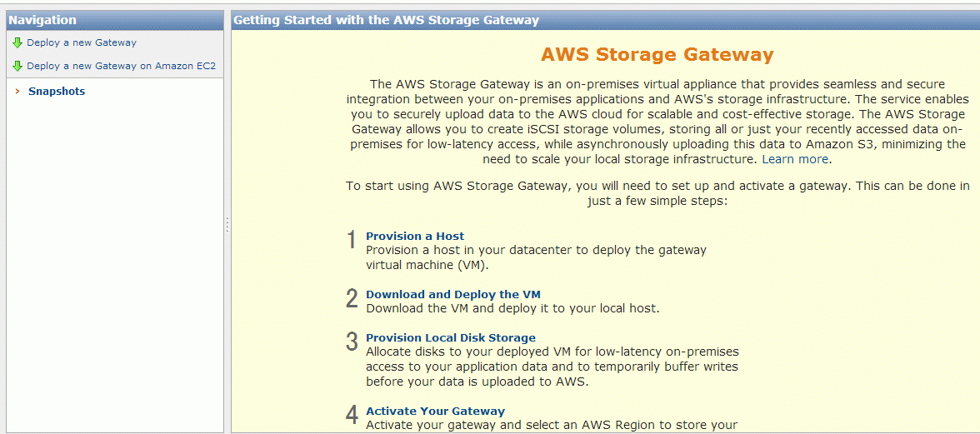The image size is (980, 434).
Task: Click the large step number 4
Action: coord(352,415)
